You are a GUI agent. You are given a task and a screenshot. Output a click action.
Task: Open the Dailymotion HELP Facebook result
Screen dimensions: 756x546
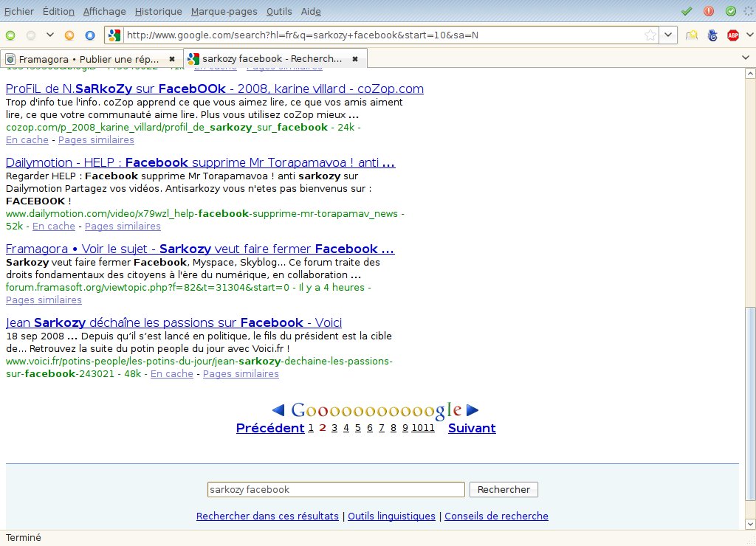point(201,162)
